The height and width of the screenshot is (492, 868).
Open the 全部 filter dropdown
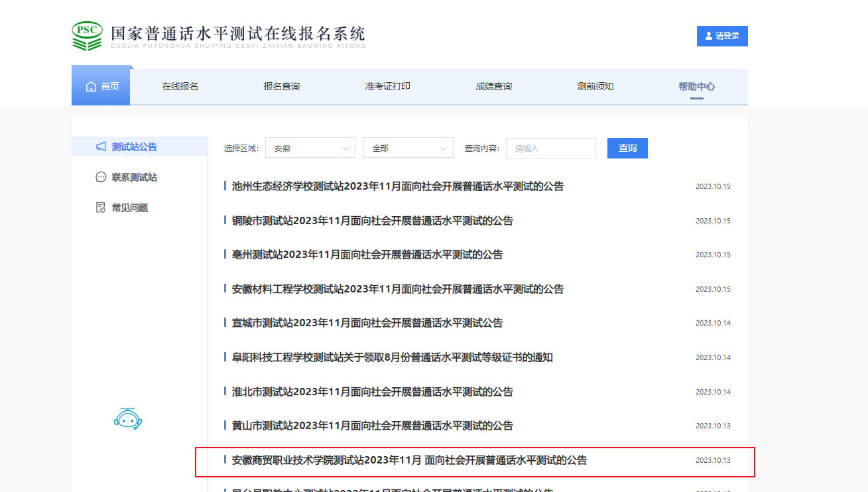click(x=408, y=148)
